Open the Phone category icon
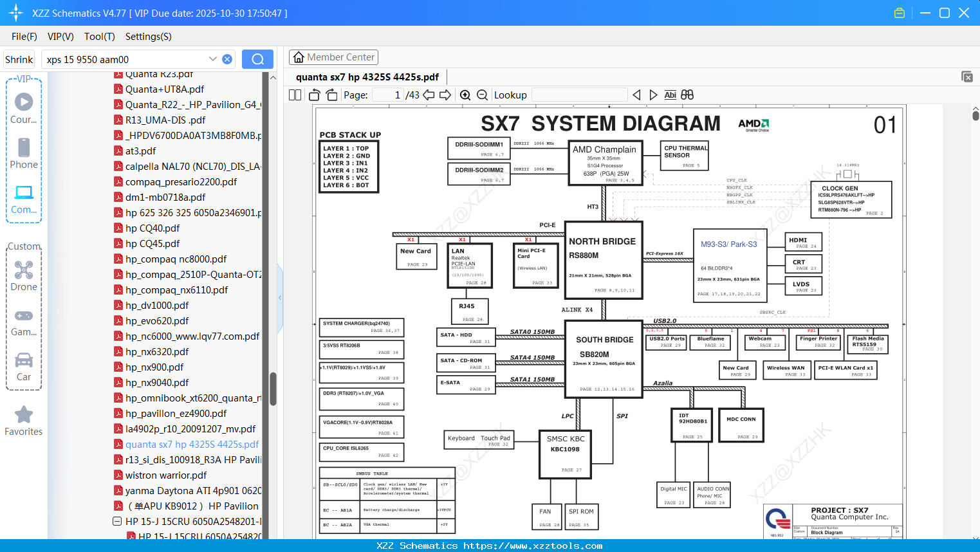 24,153
